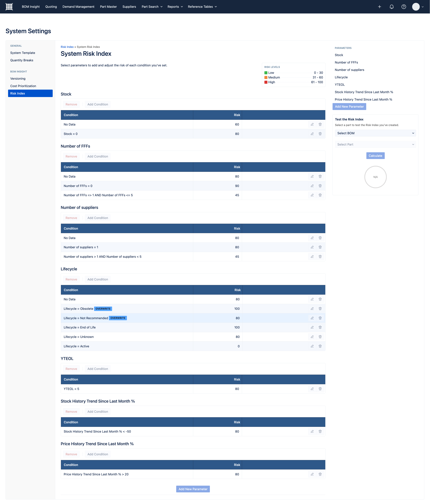430x504 pixels.
Task: Click the orange Medium risk swatch
Action: click(x=266, y=77)
